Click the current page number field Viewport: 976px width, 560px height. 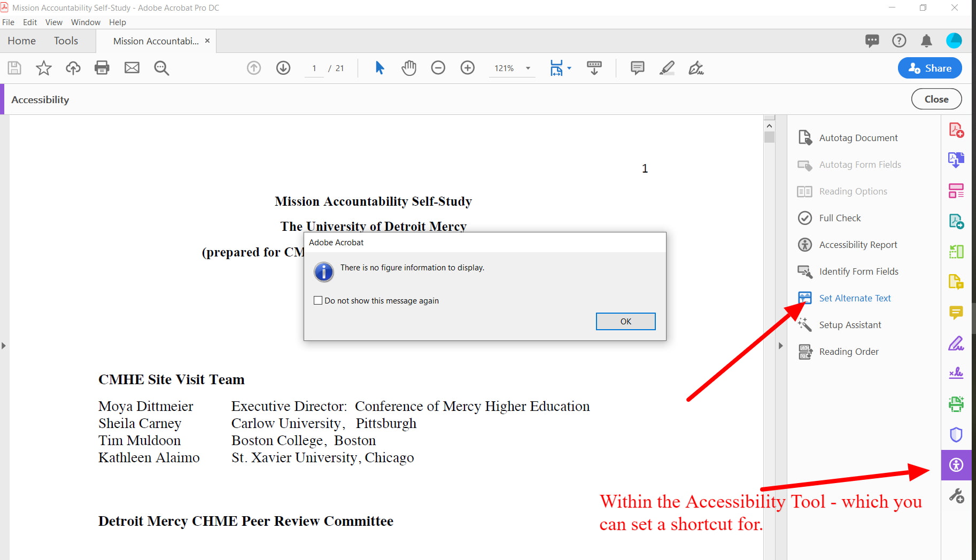coord(314,68)
